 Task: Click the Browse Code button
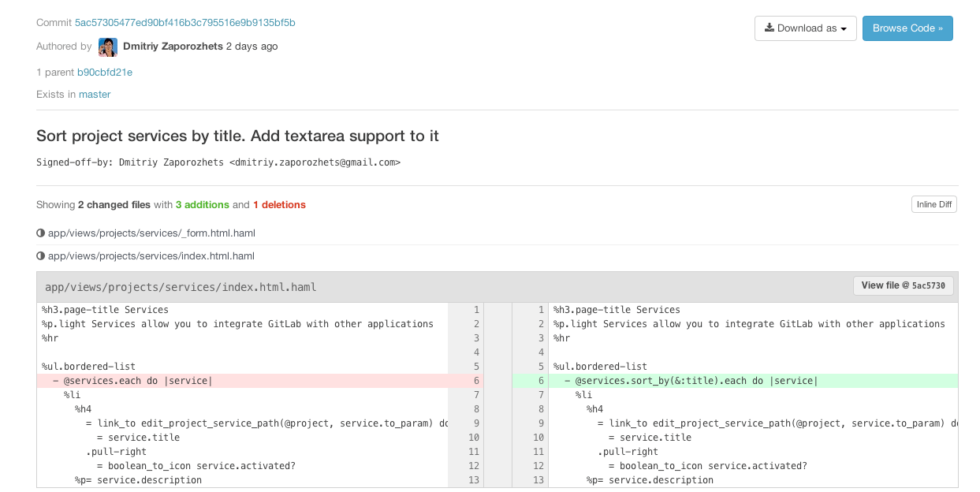click(x=907, y=28)
